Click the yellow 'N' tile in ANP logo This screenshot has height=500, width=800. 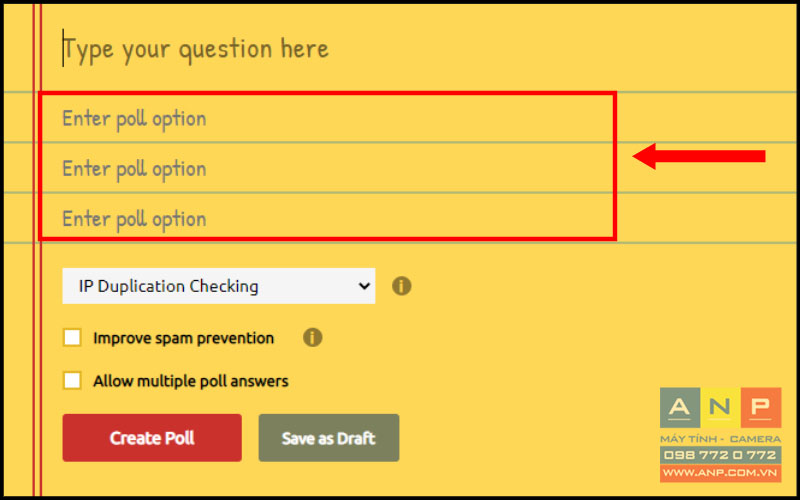[720, 408]
